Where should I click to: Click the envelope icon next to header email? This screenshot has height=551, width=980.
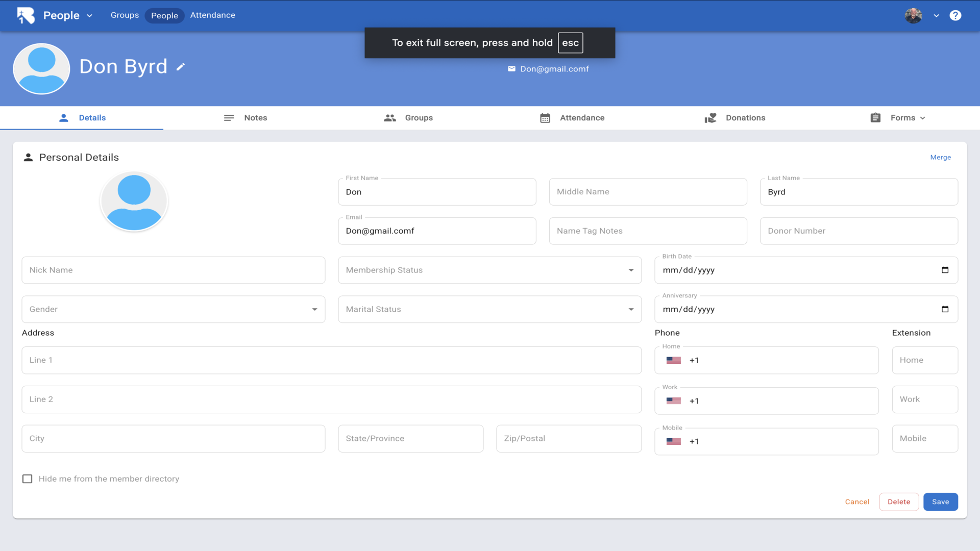tap(511, 69)
